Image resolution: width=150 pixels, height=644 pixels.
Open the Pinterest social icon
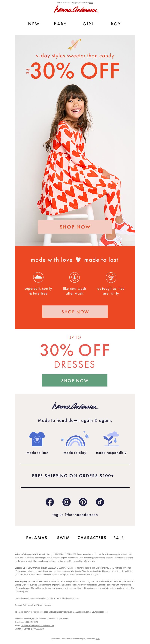pyautogui.click(x=83, y=502)
